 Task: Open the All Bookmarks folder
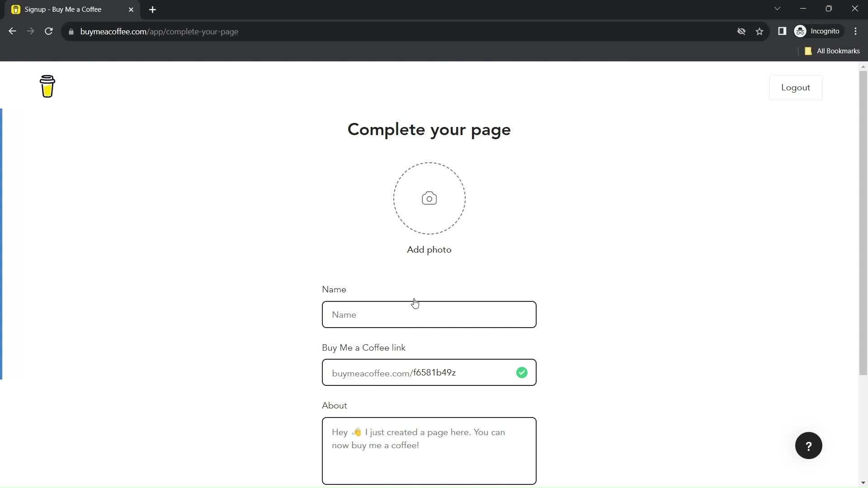click(x=832, y=51)
